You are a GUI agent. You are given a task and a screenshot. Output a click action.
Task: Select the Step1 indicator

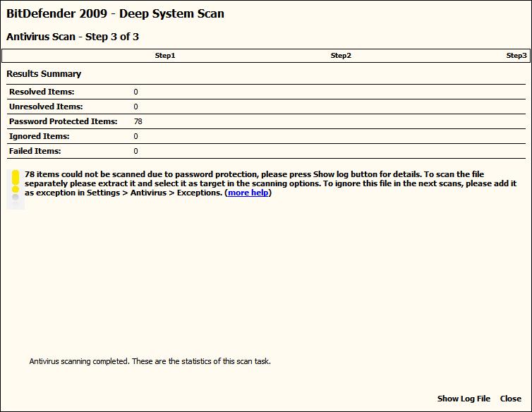(x=165, y=56)
